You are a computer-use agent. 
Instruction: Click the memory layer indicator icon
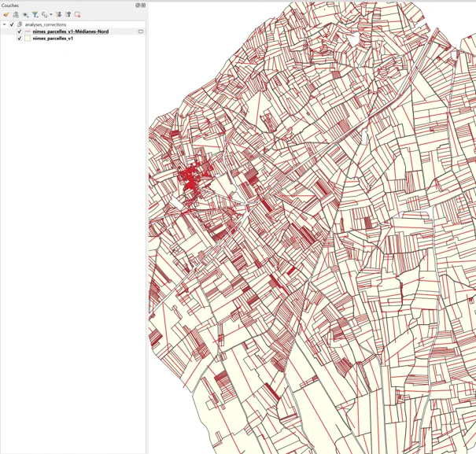coord(141,31)
